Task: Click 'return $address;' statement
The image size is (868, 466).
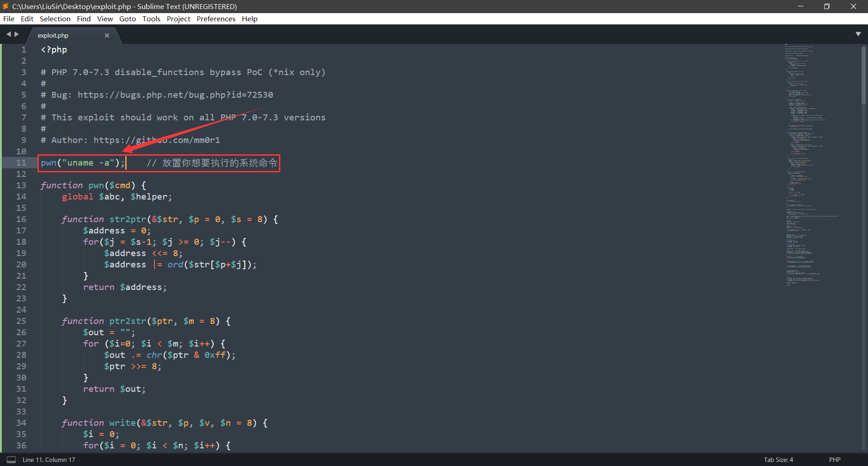Action: [125, 287]
